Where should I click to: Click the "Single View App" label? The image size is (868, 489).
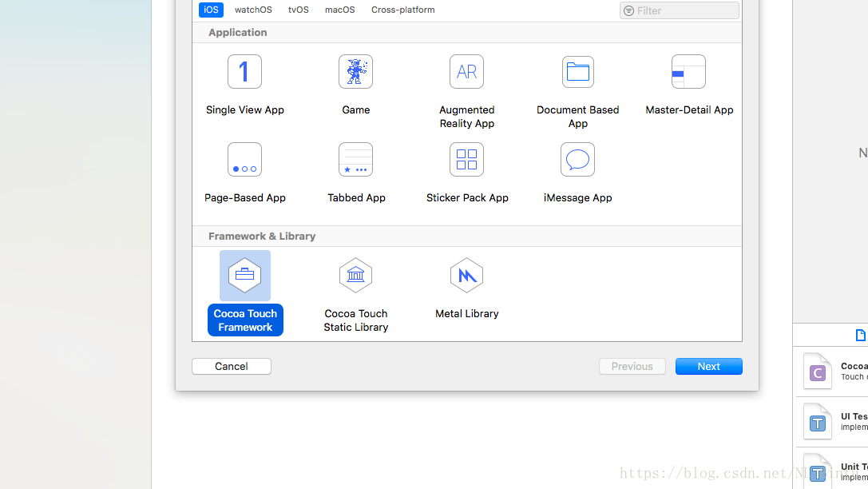point(244,109)
